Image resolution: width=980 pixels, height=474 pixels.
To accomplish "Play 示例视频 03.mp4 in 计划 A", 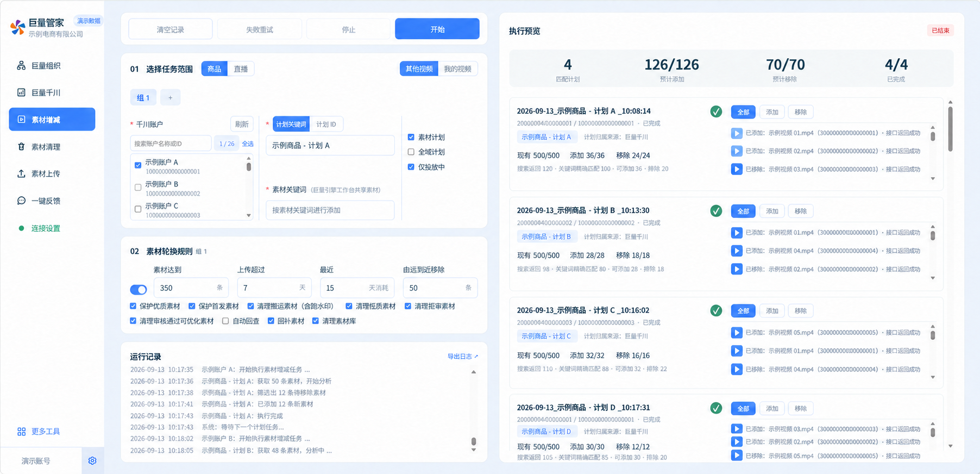I will tap(737, 169).
